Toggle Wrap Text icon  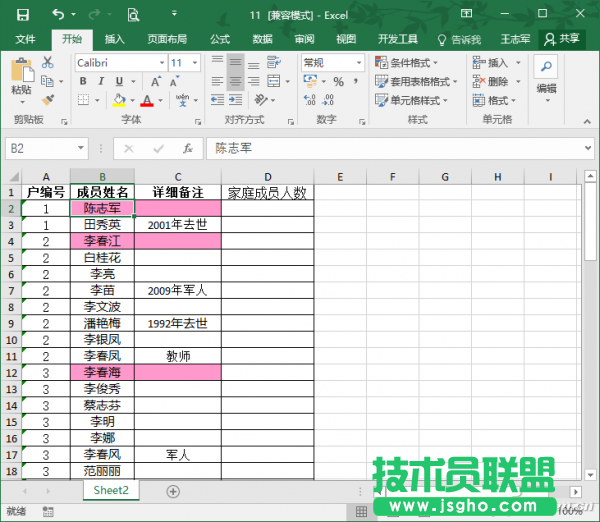[x=274, y=62]
